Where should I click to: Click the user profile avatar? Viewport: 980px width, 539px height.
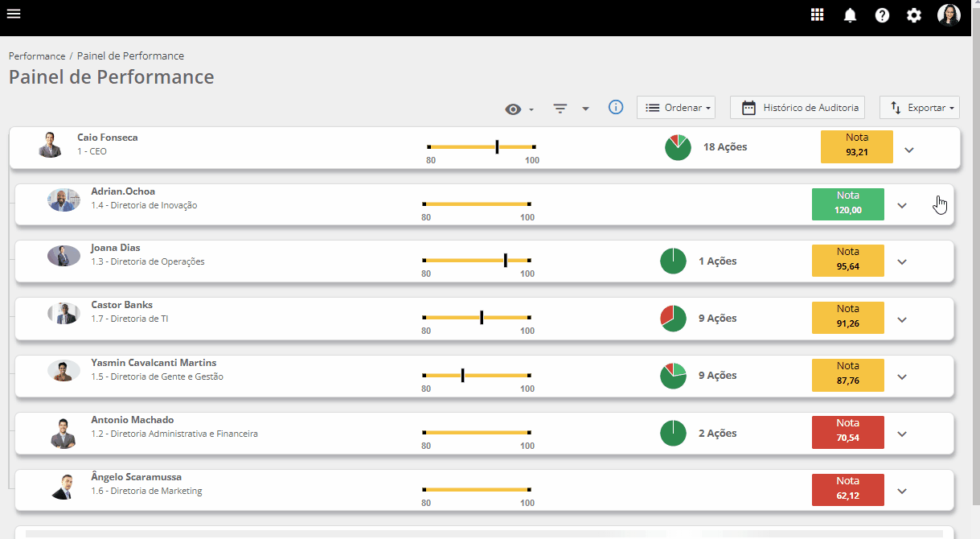[x=949, y=15]
